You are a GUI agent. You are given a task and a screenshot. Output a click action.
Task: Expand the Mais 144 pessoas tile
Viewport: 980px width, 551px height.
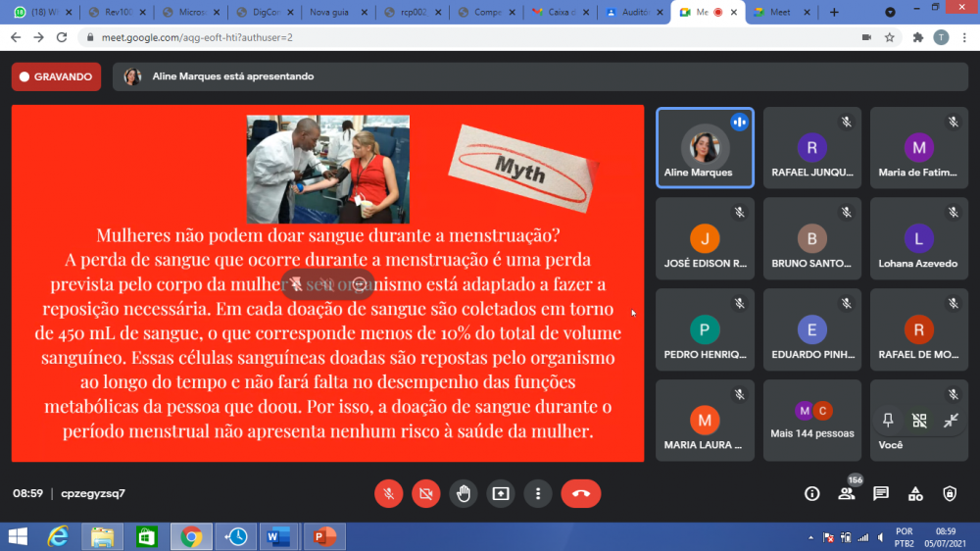pos(812,420)
